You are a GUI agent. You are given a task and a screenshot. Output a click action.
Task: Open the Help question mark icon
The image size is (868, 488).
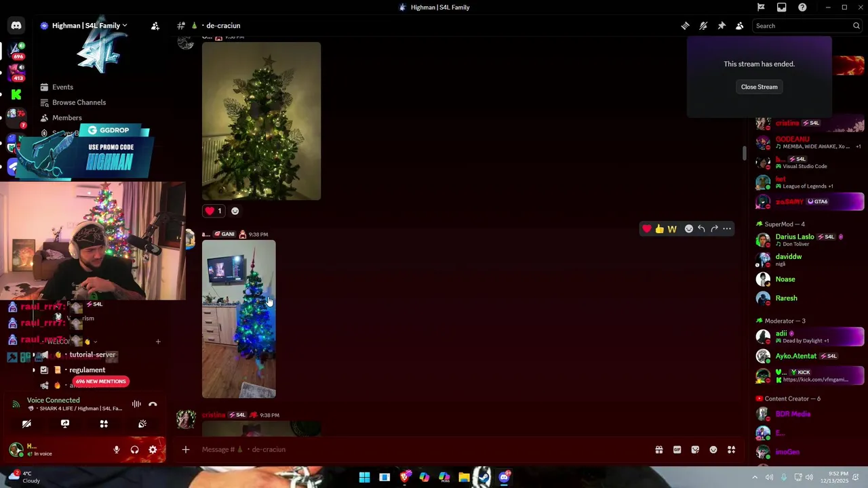click(802, 7)
